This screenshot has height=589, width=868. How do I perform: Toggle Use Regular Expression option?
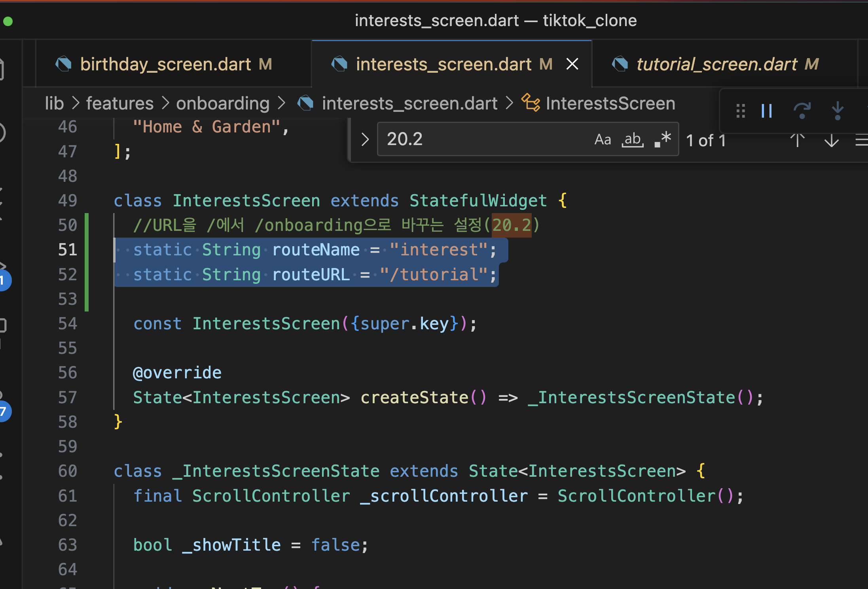coord(663,140)
